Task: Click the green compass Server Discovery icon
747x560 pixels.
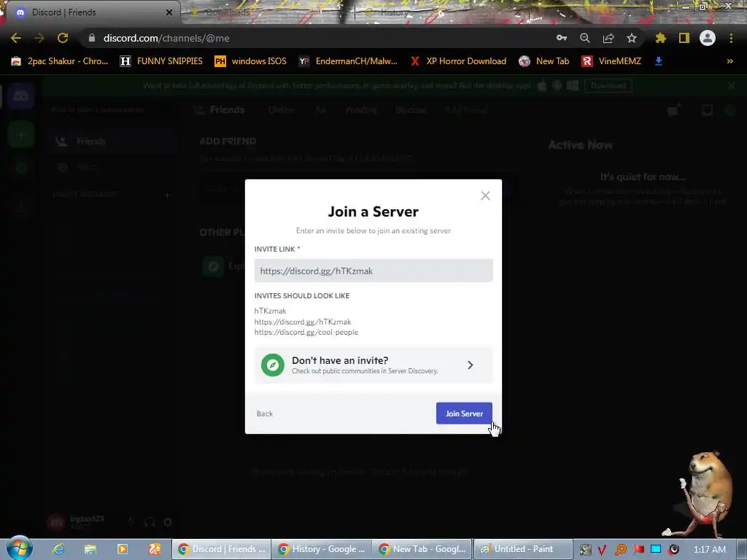Action: [x=273, y=365]
